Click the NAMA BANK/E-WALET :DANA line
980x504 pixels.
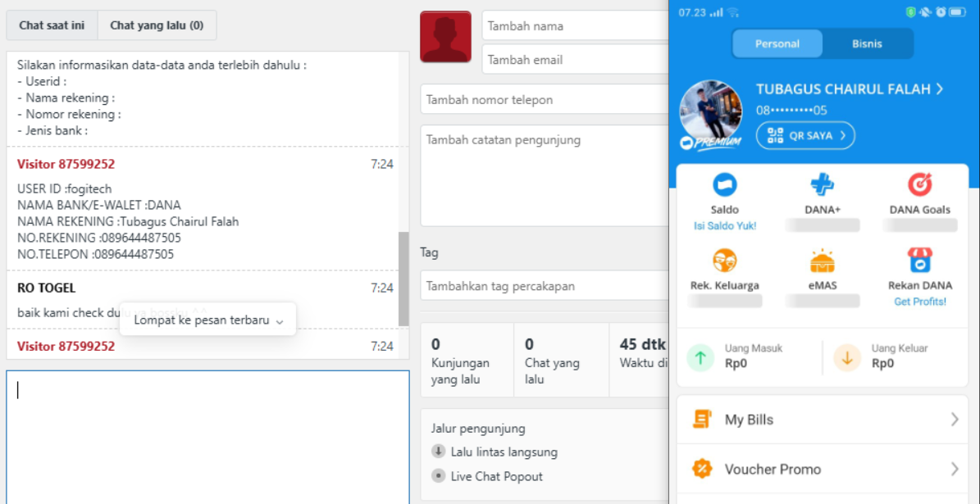(98, 205)
